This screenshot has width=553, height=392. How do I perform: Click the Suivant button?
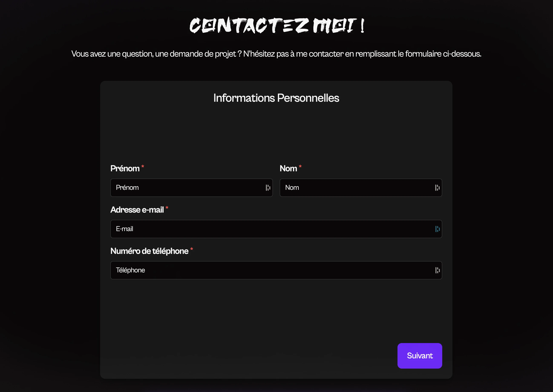[x=420, y=356]
